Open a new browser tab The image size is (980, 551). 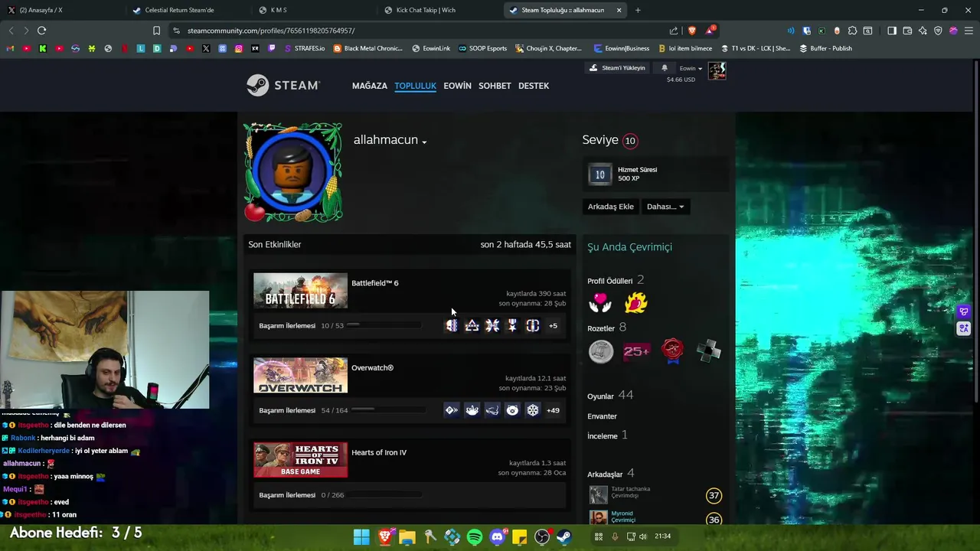[x=638, y=10]
